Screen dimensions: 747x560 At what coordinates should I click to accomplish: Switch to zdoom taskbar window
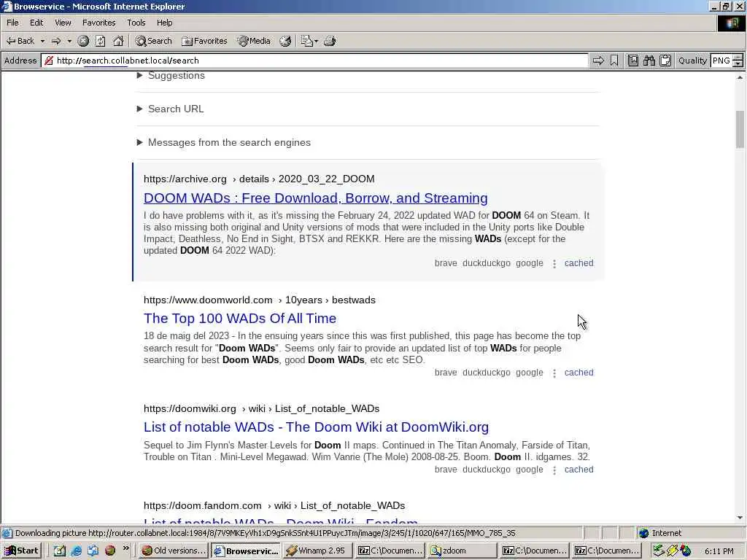462,551
